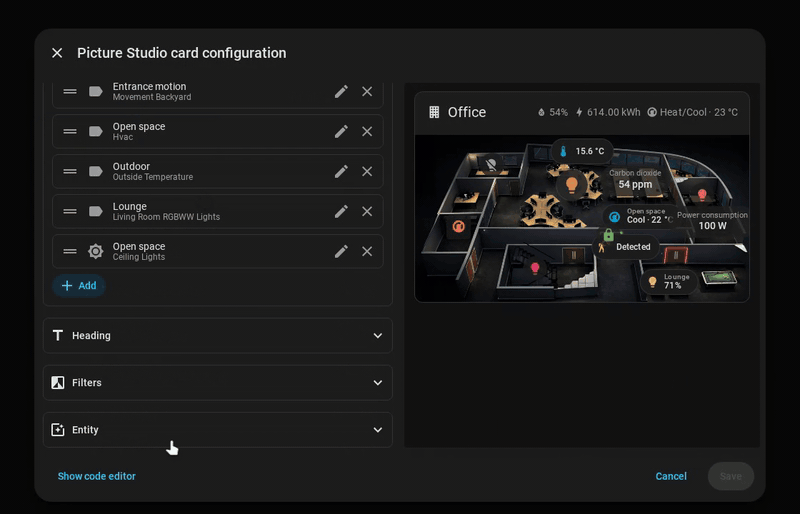Click the orange light bulb in open space

572,184
